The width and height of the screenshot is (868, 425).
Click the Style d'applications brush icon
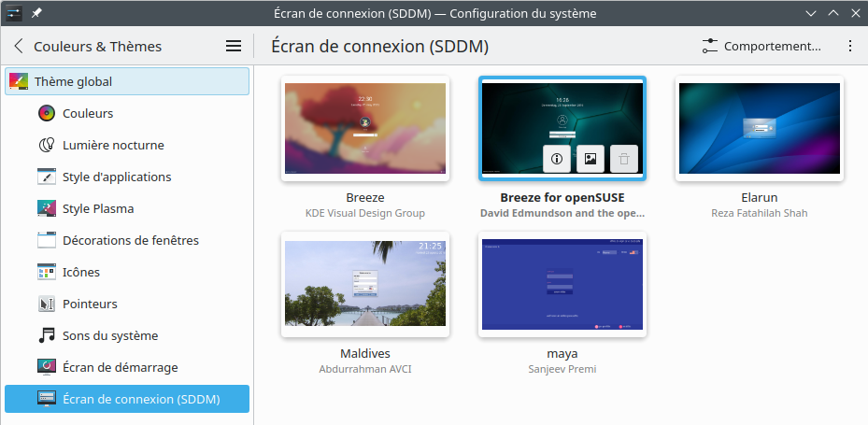[47, 177]
